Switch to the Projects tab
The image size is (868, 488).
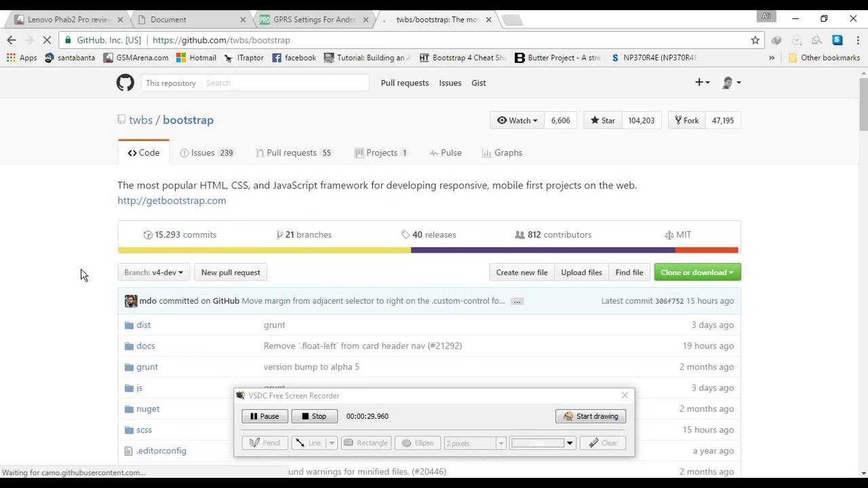[x=381, y=153]
